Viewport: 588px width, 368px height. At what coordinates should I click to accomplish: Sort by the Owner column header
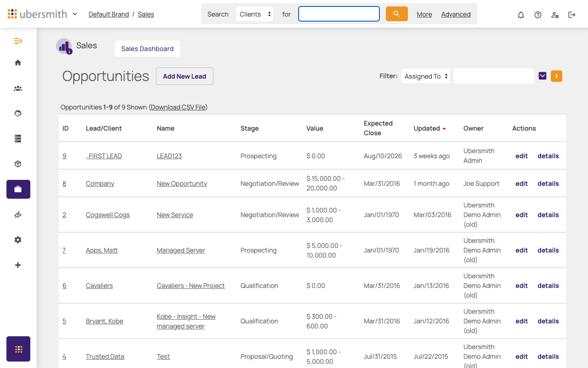point(474,128)
